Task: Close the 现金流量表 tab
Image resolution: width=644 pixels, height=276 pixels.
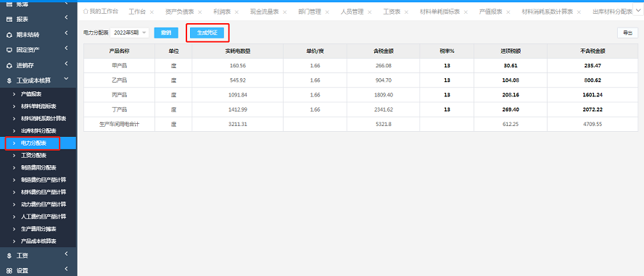Action: pos(285,12)
